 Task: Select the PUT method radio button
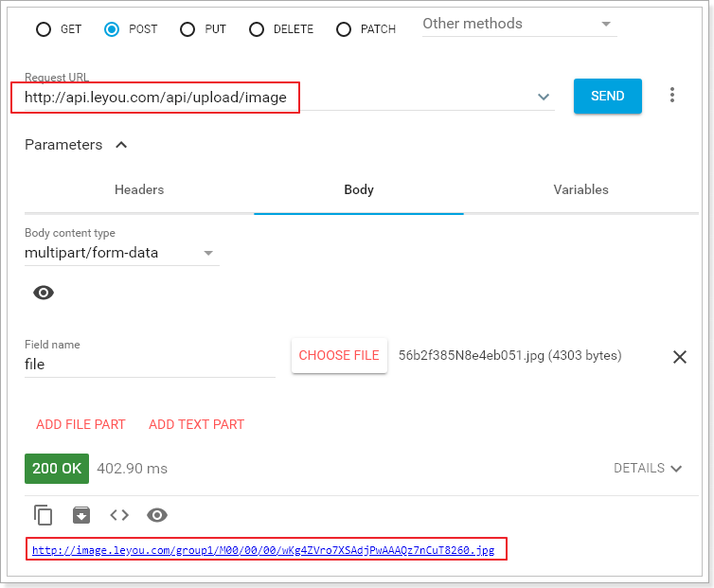(187, 29)
